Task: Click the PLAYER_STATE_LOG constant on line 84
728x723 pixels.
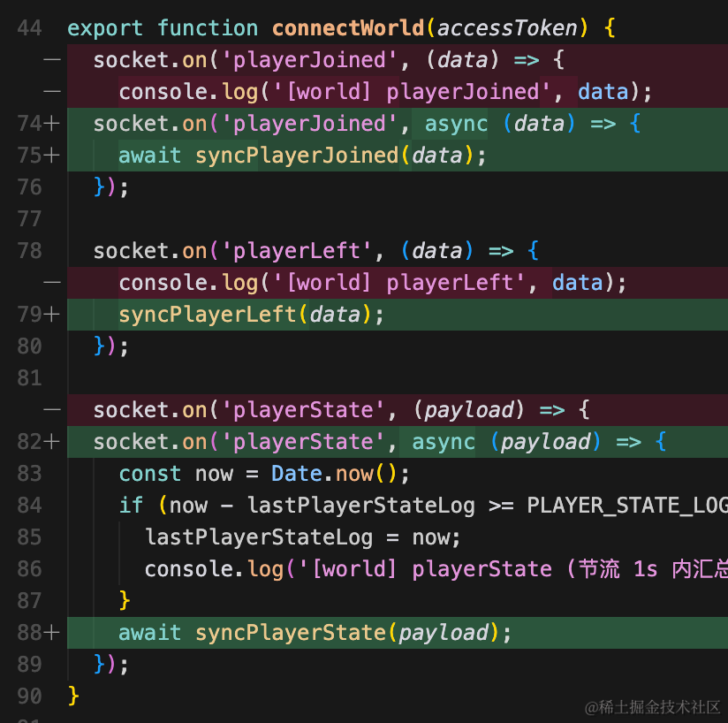Action: [626, 506]
